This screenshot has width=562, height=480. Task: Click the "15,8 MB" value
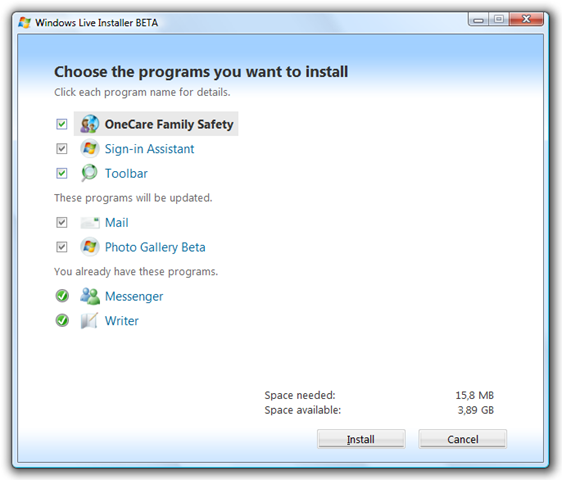(x=475, y=395)
